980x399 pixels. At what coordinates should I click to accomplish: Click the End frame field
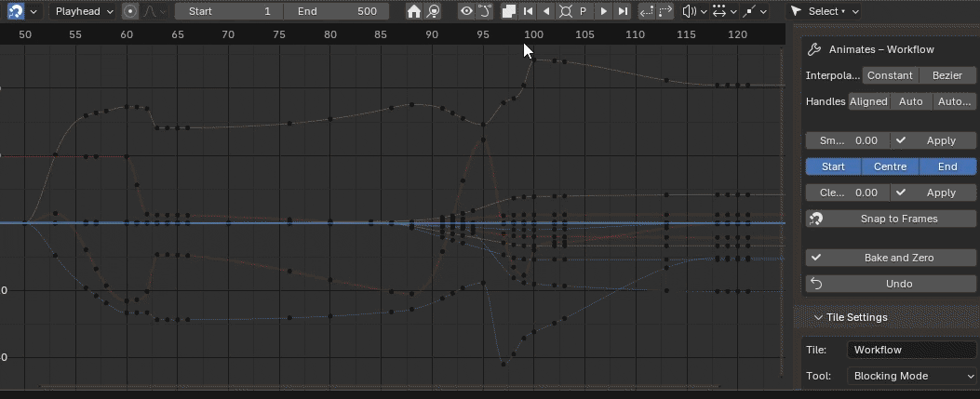336,11
